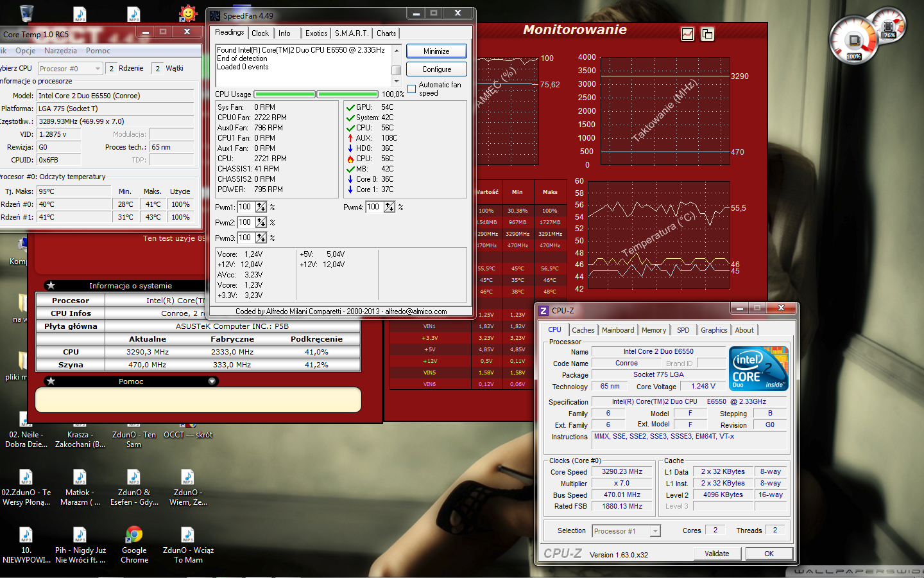Click the '3290.23 MHz' Core Speed value in CPU-Z
This screenshot has height=578, width=924.
(622, 471)
